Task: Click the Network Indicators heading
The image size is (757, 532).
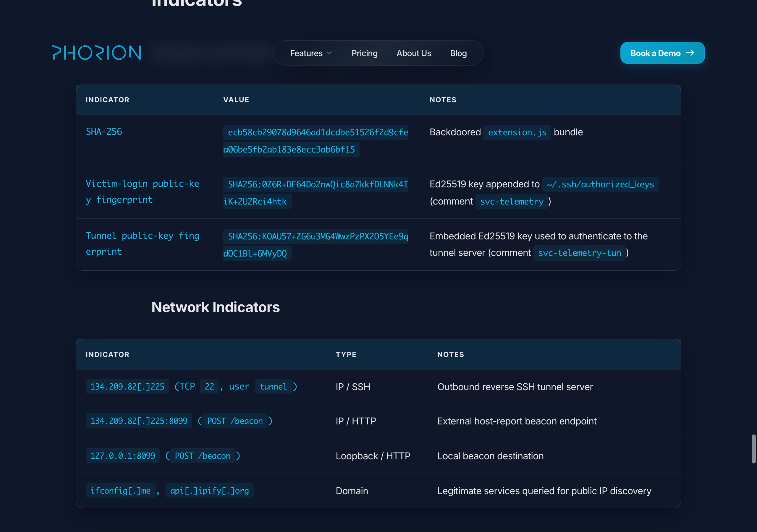Action: click(x=216, y=307)
